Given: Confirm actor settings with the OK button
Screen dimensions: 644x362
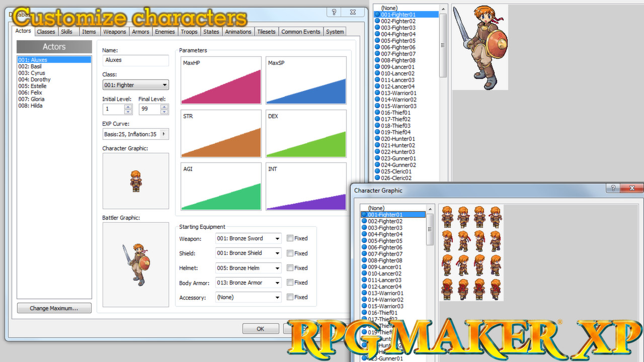Looking at the screenshot, I should [x=261, y=328].
